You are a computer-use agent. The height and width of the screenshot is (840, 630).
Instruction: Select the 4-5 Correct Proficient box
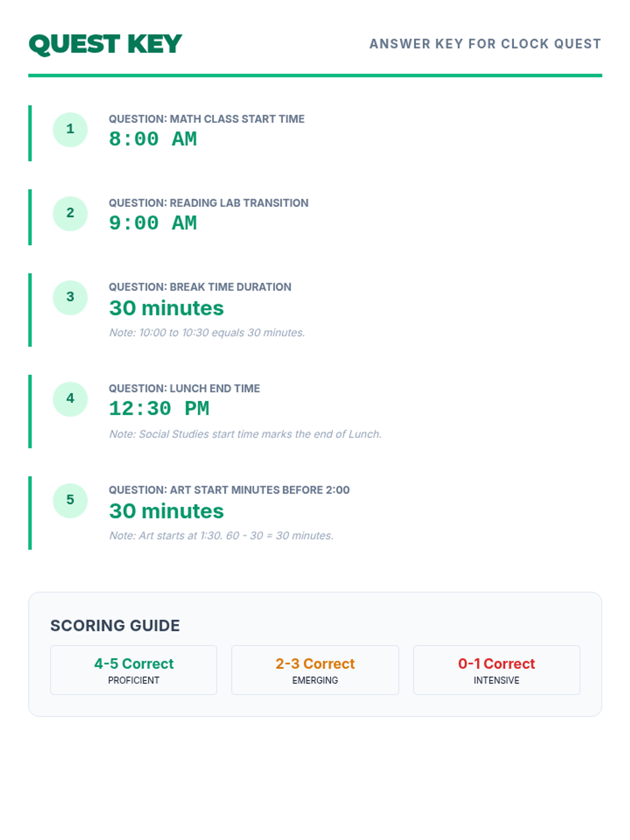(133, 670)
